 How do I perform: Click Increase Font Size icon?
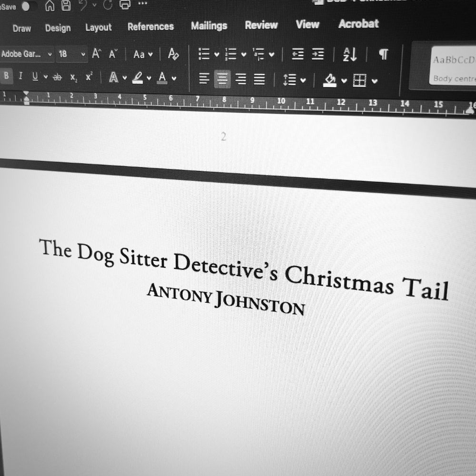pos(97,54)
